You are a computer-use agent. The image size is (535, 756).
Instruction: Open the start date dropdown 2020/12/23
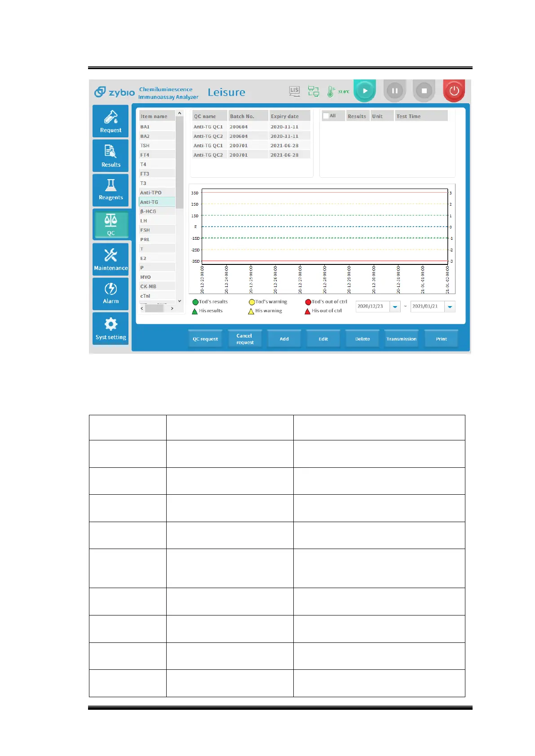(395, 307)
